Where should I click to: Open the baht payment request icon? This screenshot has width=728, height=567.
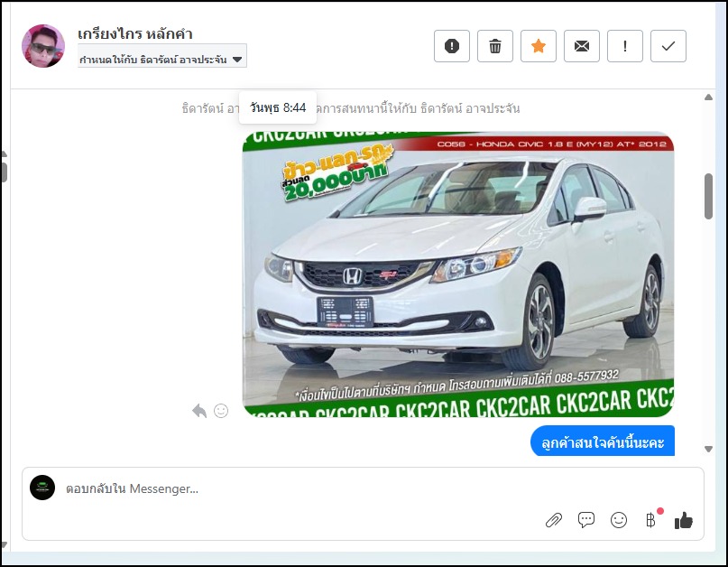click(651, 520)
